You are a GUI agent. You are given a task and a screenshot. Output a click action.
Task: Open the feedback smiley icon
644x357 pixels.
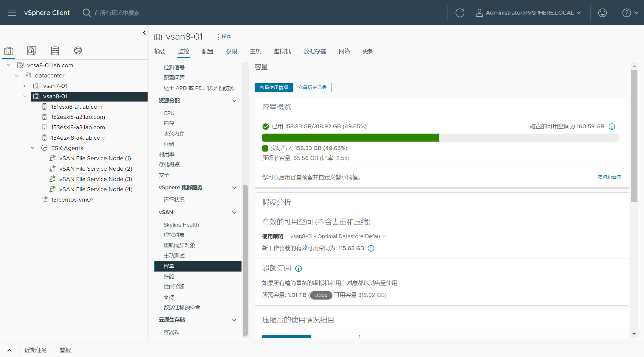coord(603,13)
